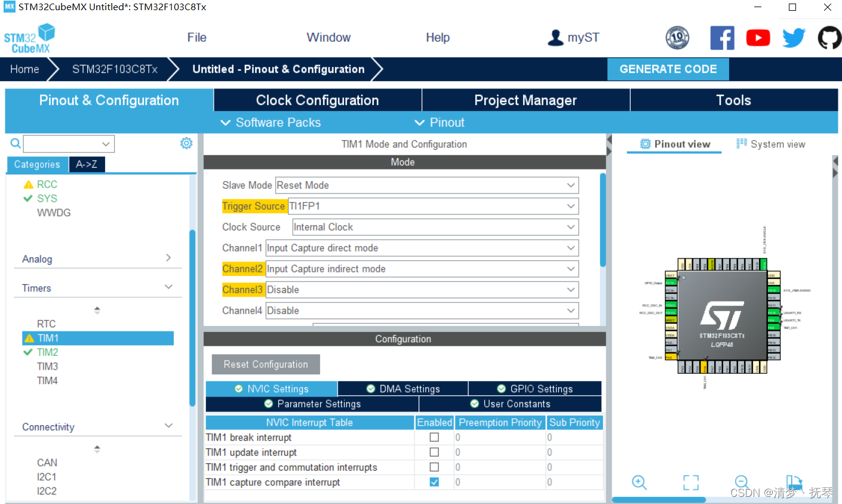The height and width of the screenshot is (504, 842).
Task: Go to STM32F103C8Tx breadcrumb
Action: point(115,69)
